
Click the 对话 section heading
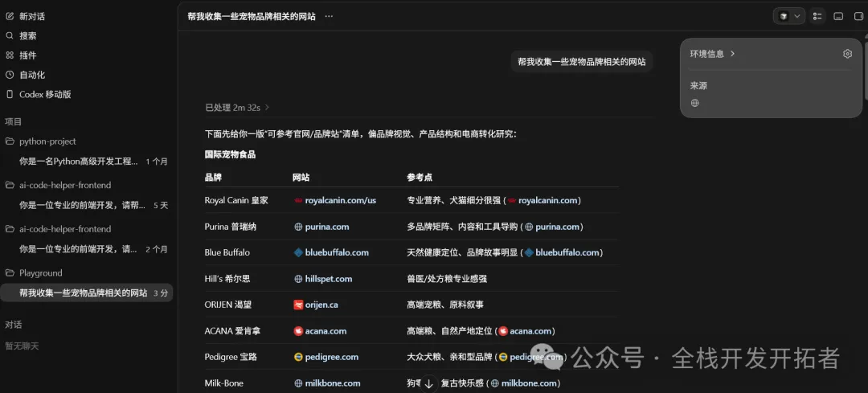pyautogui.click(x=14, y=325)
